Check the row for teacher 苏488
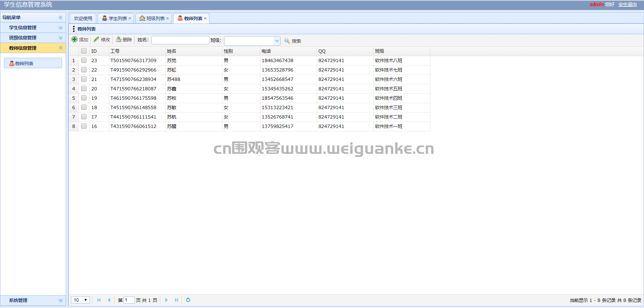The width and height of the screenshot is (644, 308). coord(84,79)
